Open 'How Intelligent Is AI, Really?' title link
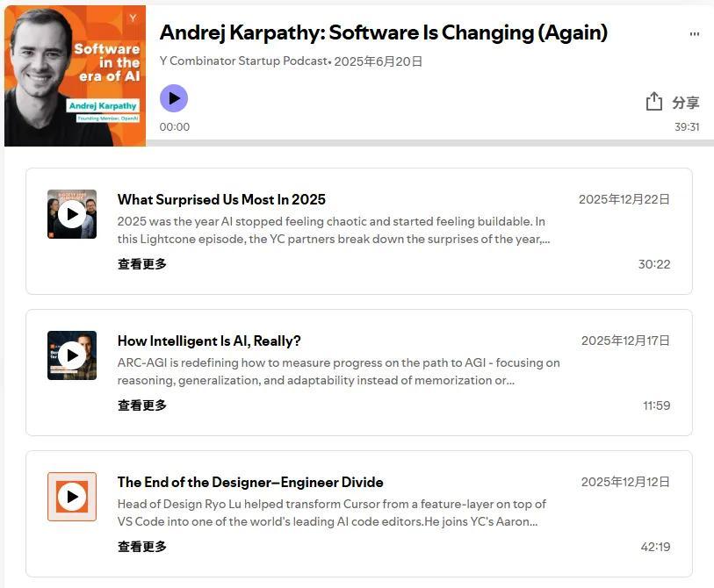This screenshot has width=714, height=588. pyautogui.click(x=209, y=341)
